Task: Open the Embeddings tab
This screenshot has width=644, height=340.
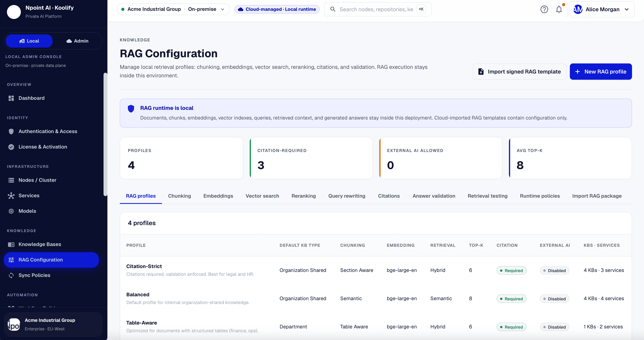Action: pyautogui.click(x=218, y=196)
